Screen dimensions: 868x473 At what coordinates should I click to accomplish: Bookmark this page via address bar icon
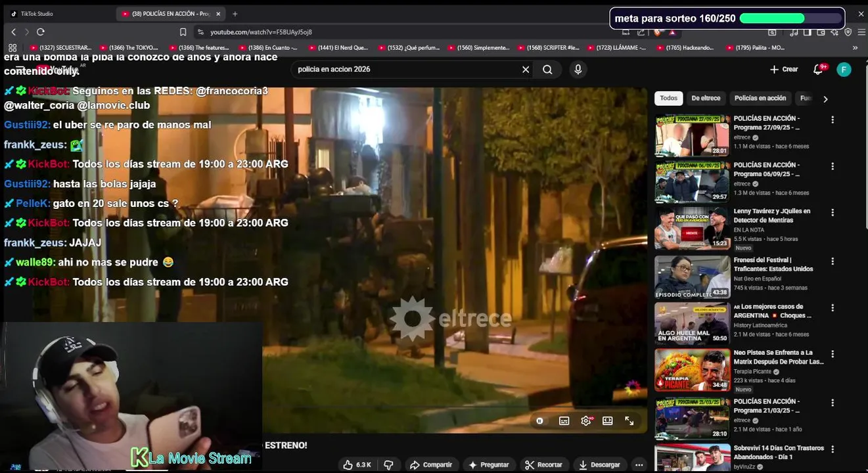click(183, 32)
